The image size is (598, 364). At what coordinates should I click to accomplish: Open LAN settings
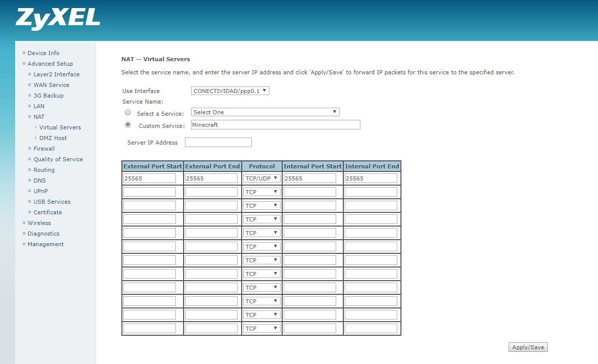point(39,106)
